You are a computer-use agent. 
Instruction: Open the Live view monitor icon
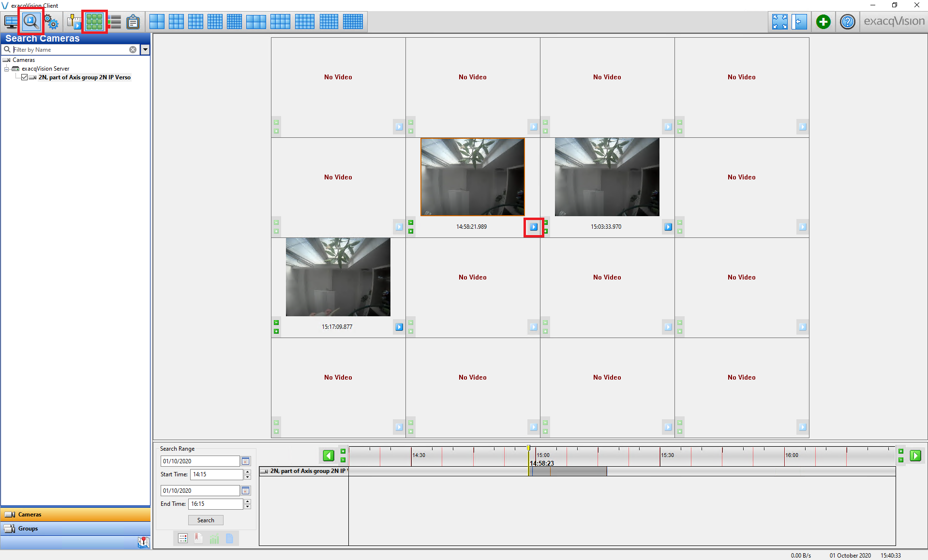[x=11, y=22]
